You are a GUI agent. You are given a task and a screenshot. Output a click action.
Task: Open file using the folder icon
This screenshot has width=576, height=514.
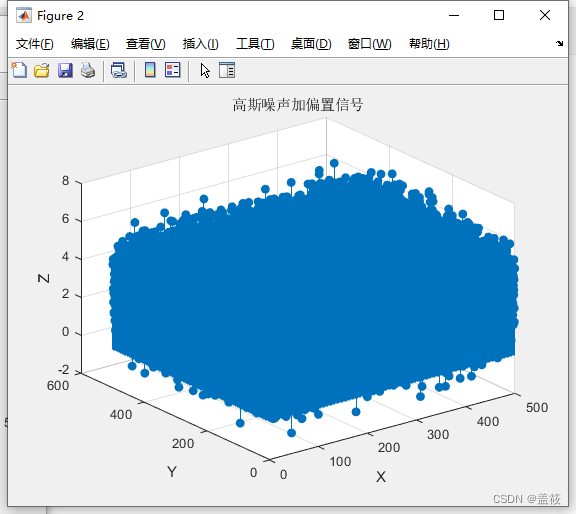pyautogui.click(x=42, y=70)
